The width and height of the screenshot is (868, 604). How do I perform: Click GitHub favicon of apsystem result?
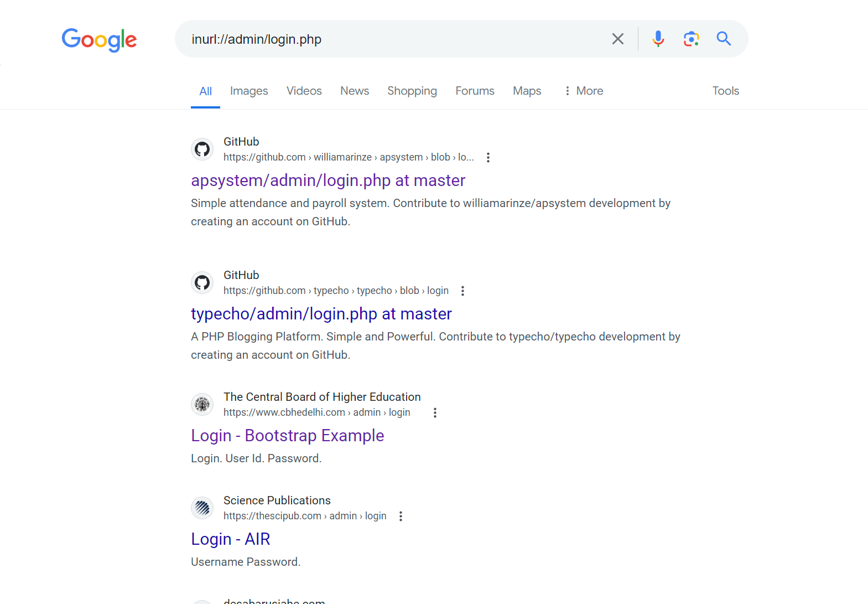(202, 149)
